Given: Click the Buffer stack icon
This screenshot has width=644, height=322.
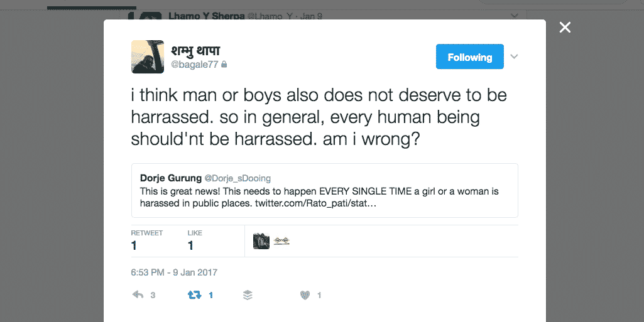Looking at the screenshot, I should [248, 295].
